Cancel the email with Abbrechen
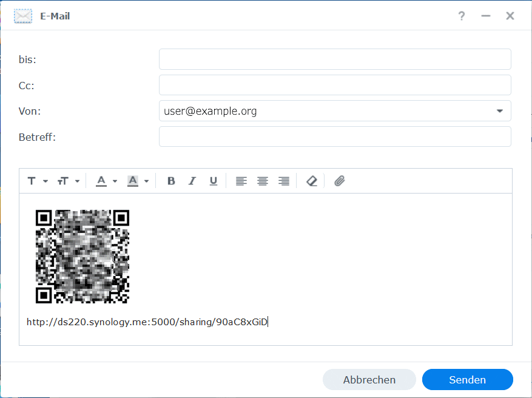The image size is (532, 398). click(x=369, y=379)
